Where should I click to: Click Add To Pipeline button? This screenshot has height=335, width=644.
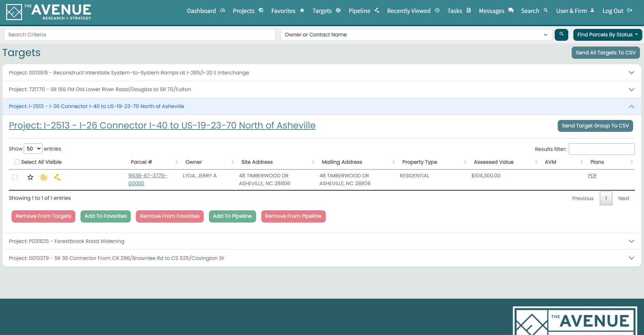click(x=232, y=216)
